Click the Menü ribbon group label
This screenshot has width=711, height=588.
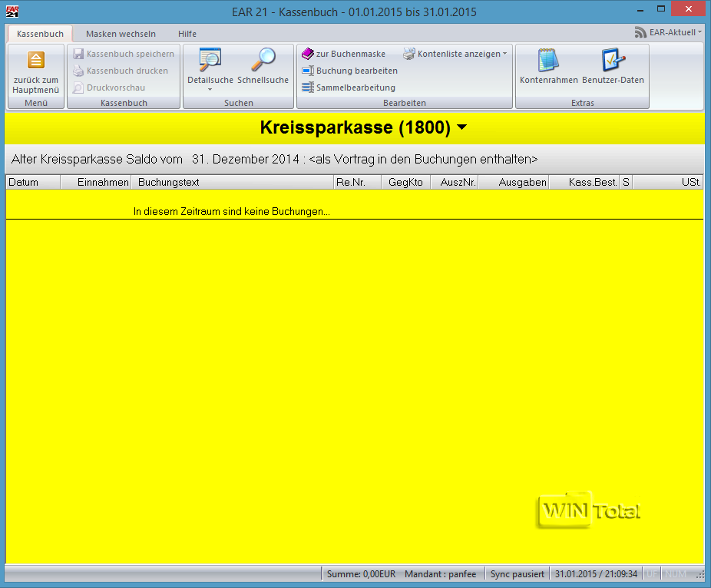(36, 103)
